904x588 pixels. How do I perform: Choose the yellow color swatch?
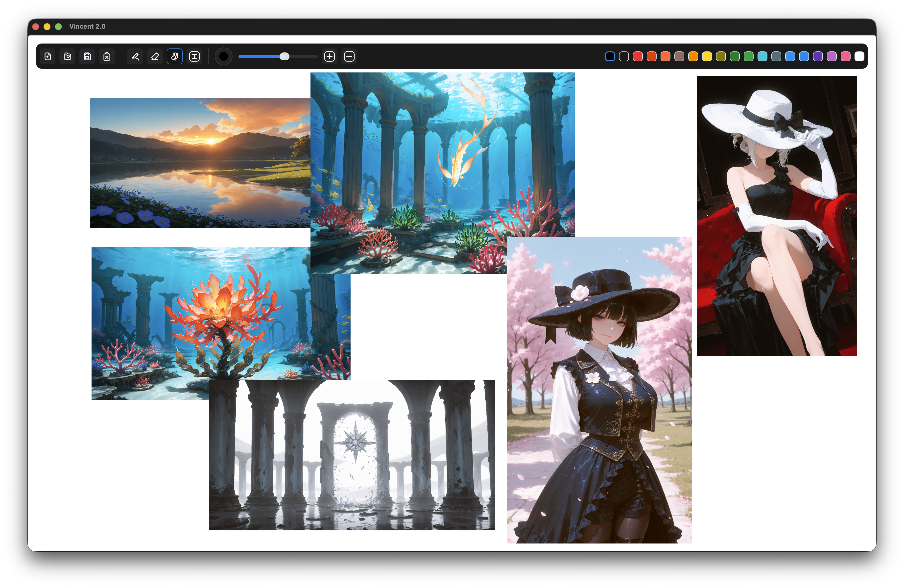point(707,57)
